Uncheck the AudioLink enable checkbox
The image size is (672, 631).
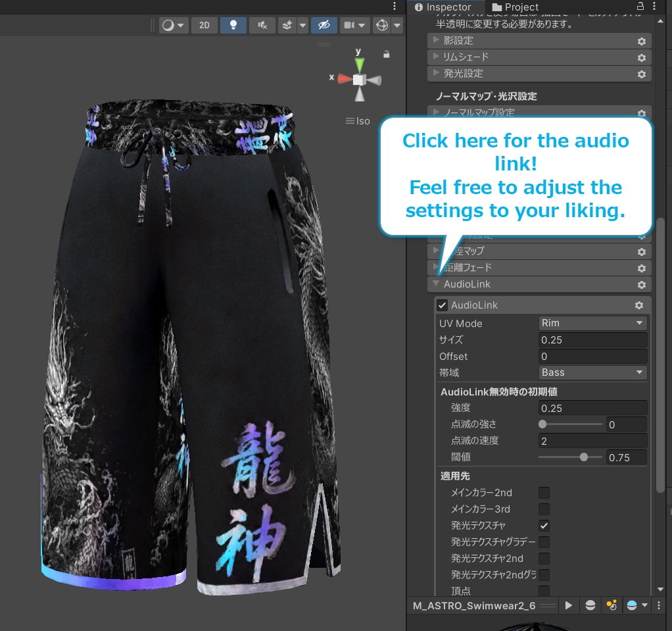tap(443, 305)
